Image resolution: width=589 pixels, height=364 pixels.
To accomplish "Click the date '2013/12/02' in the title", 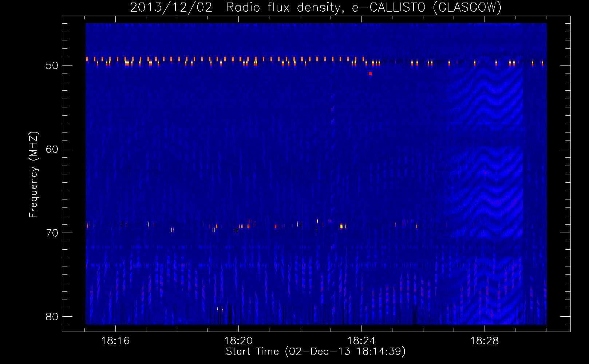I will click(x=171, y=7).
